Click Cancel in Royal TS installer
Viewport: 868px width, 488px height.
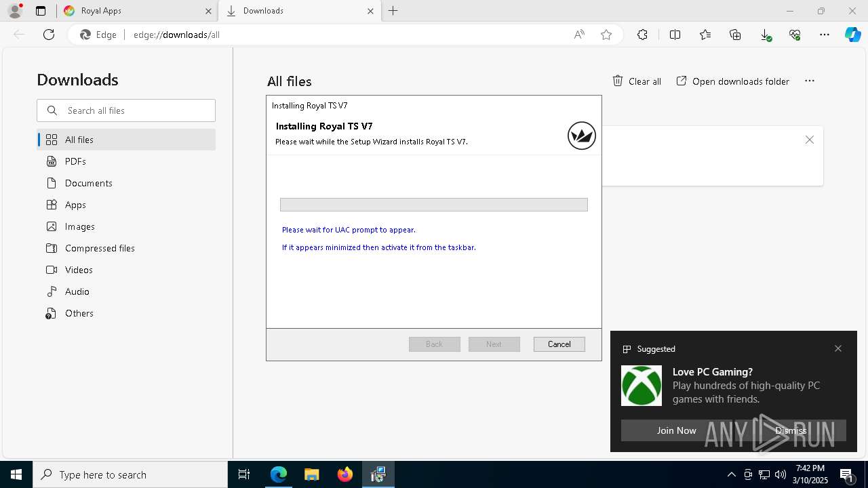click(559, 344)
